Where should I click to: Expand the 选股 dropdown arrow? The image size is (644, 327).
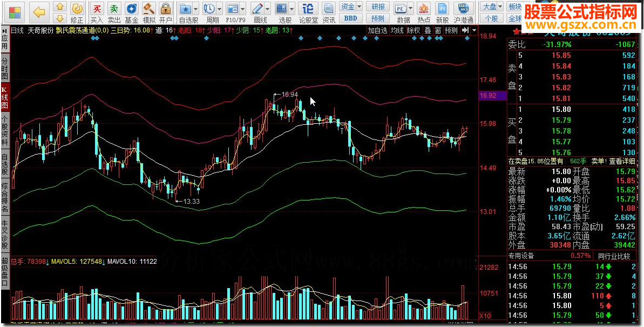pyautogui.click(x=292, y=8)
